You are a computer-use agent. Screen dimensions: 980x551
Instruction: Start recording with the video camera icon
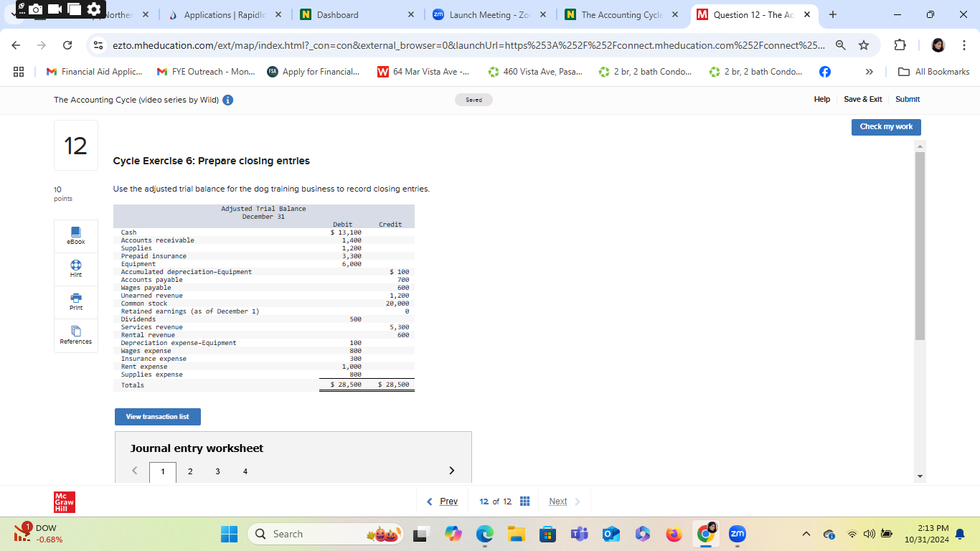55,9
